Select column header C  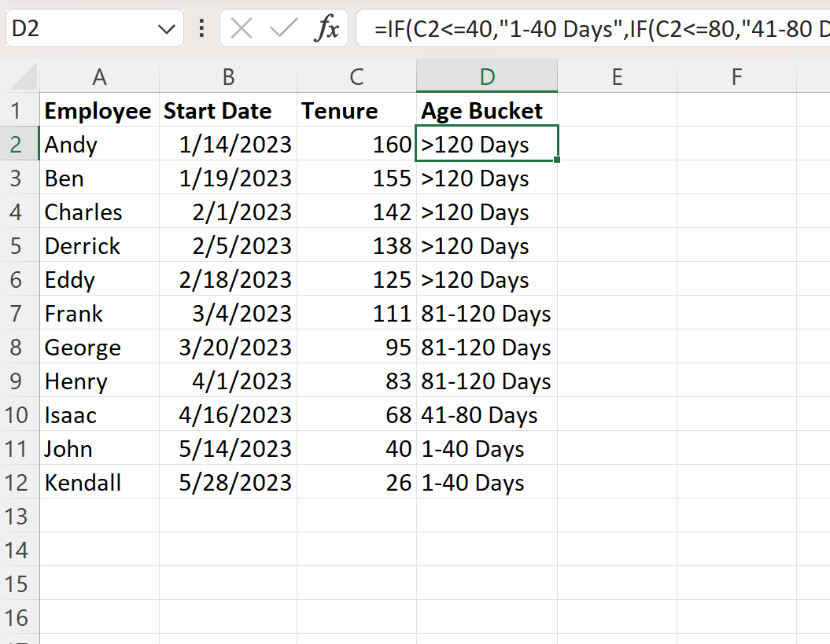[356, 76]
